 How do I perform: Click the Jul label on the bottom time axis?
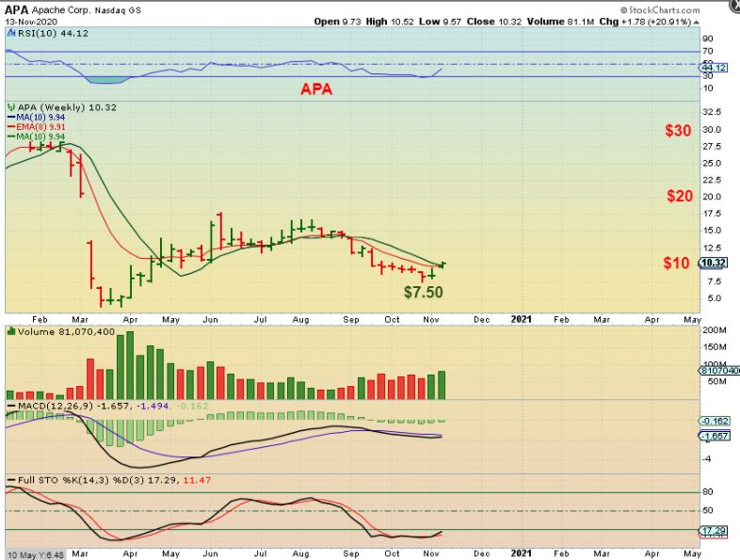coord(260,553)
